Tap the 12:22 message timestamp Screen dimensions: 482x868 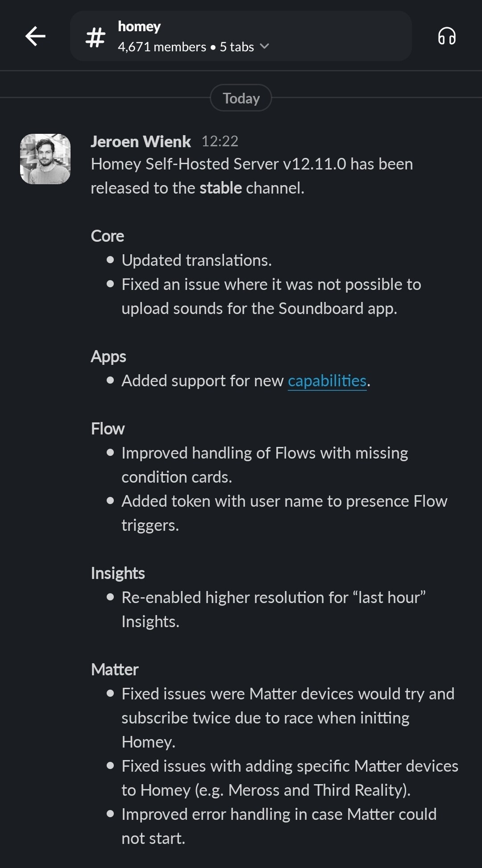[220, 141]
